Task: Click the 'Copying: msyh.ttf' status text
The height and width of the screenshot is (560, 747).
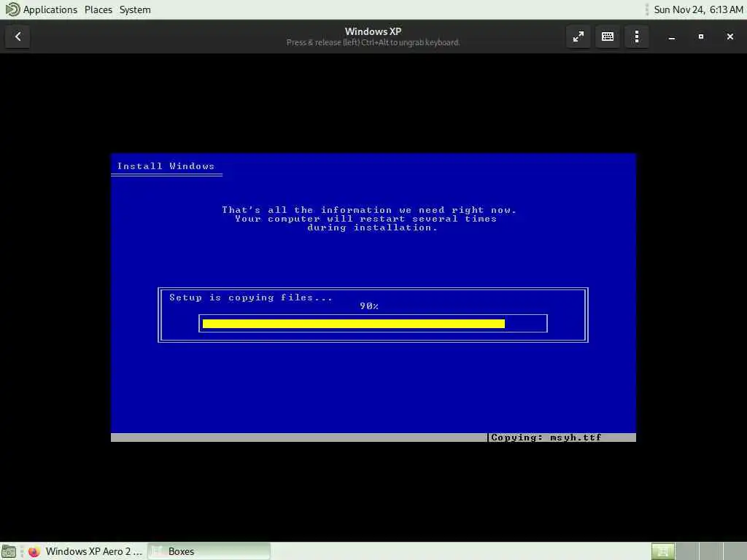Action: coord(546,437)
